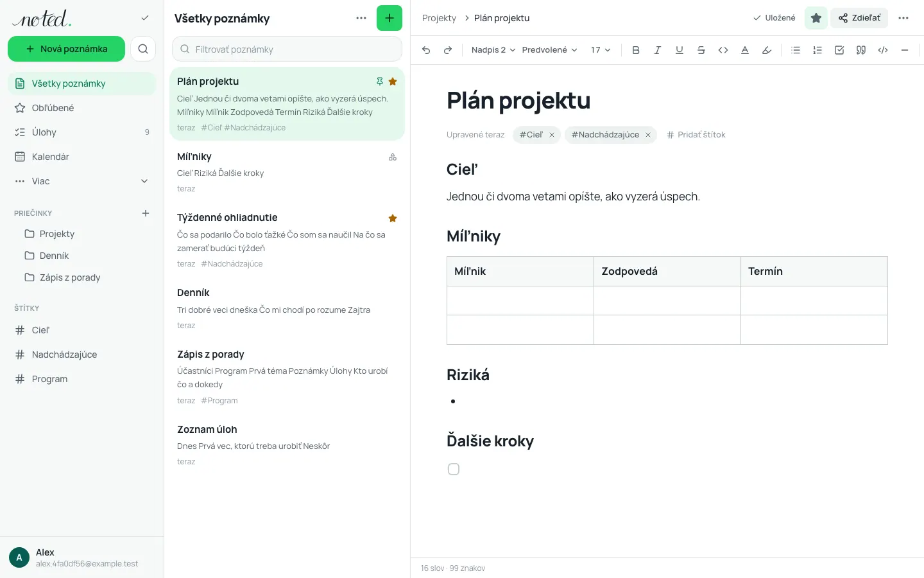Apply italic formatting
924x578 pixels.
pyautogui.click(x=658, y=50)
